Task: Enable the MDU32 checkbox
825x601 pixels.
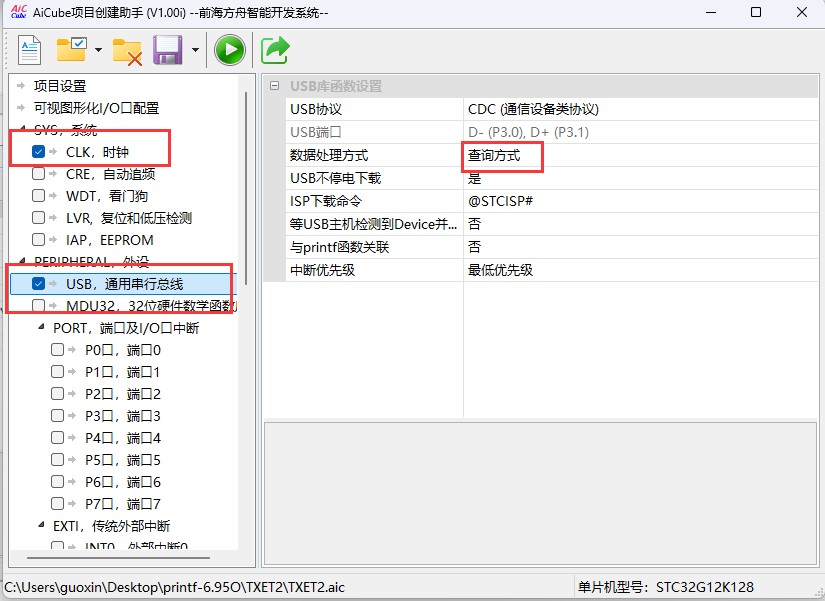Action: [38, 305]
